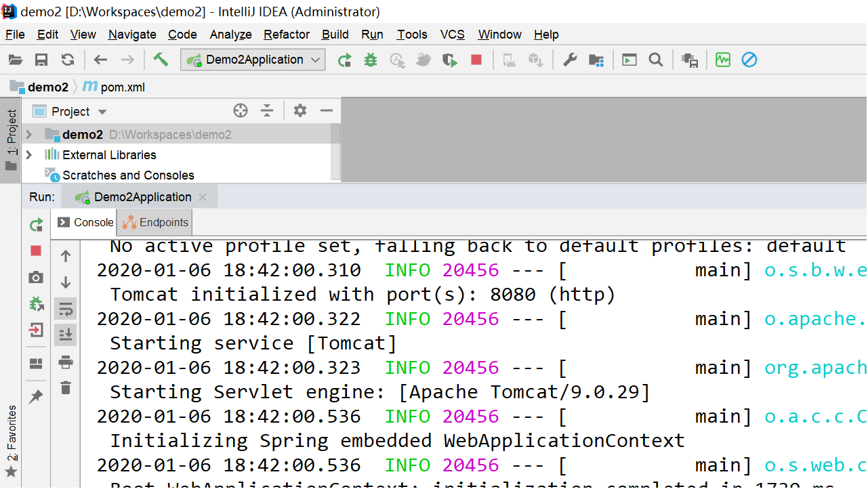
Task: Open the Navigate menu
Action: (132, 35)
